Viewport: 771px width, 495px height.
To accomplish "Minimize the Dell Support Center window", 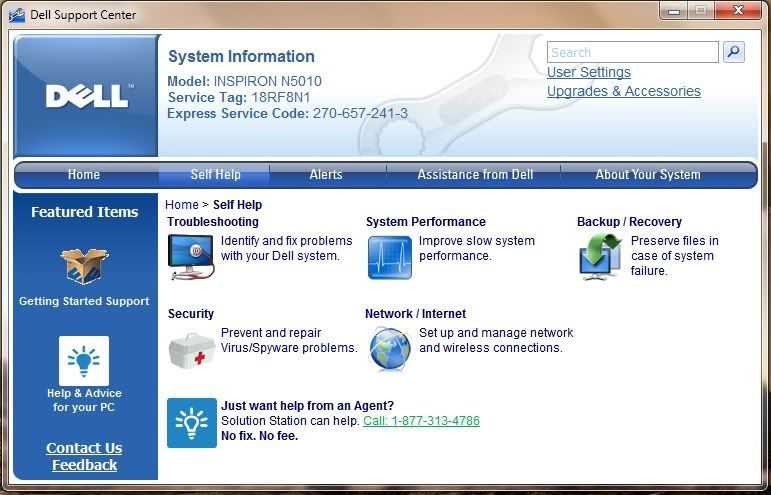I will 674,11.
